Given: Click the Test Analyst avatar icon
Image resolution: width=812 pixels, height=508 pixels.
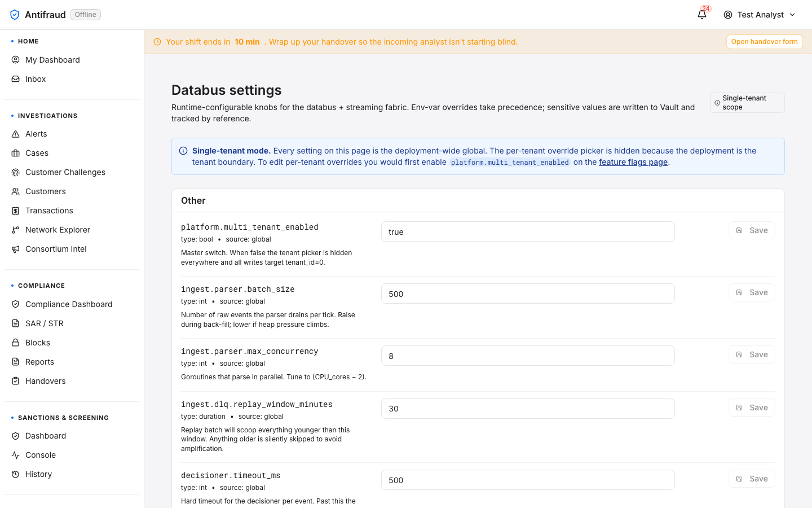Looking at the screenshot, I should click(x=728, y=15).
